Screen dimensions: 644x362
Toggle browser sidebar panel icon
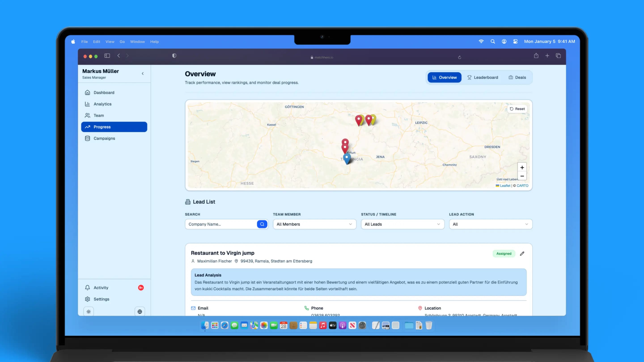[x=107, y=56]
